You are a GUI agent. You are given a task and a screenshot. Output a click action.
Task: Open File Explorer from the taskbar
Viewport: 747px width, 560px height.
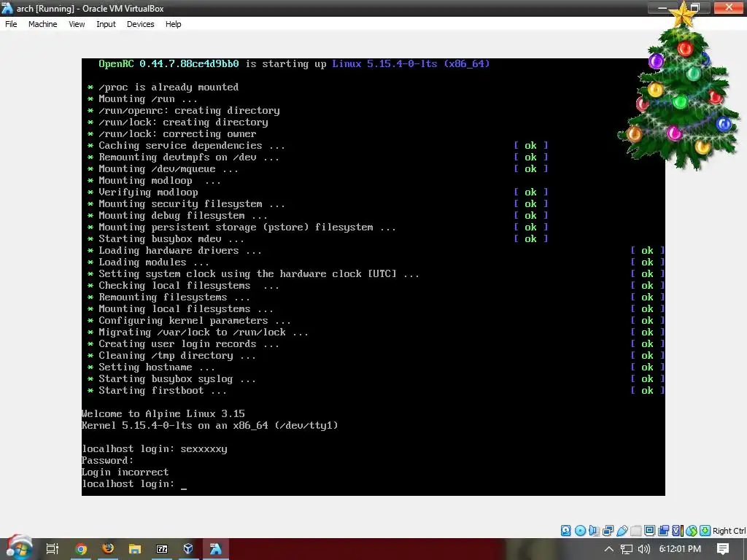[x=135, y=549]
